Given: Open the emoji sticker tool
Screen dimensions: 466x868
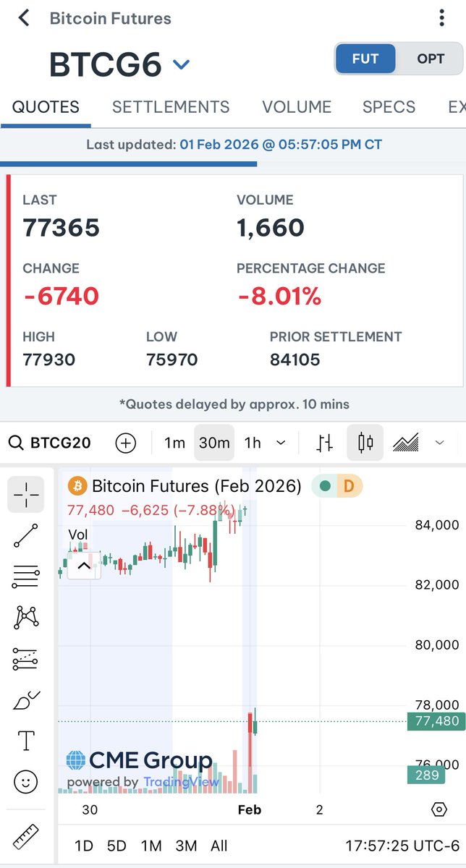Looking at the screenshot, I should point(26,781).
